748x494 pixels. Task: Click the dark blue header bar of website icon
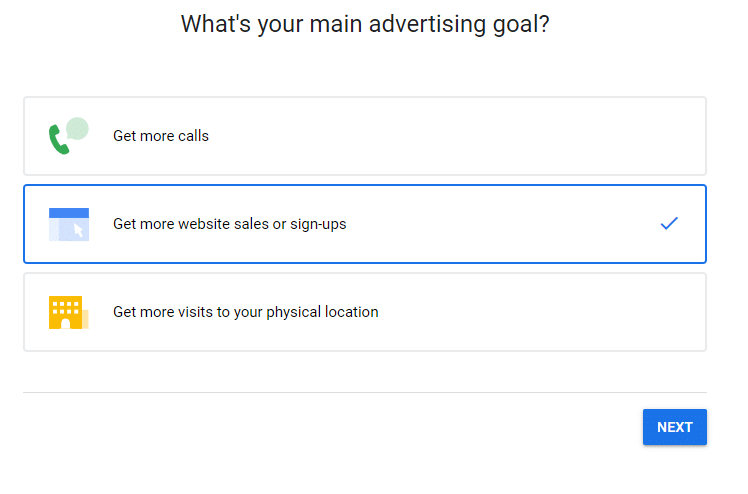(68, 212)
